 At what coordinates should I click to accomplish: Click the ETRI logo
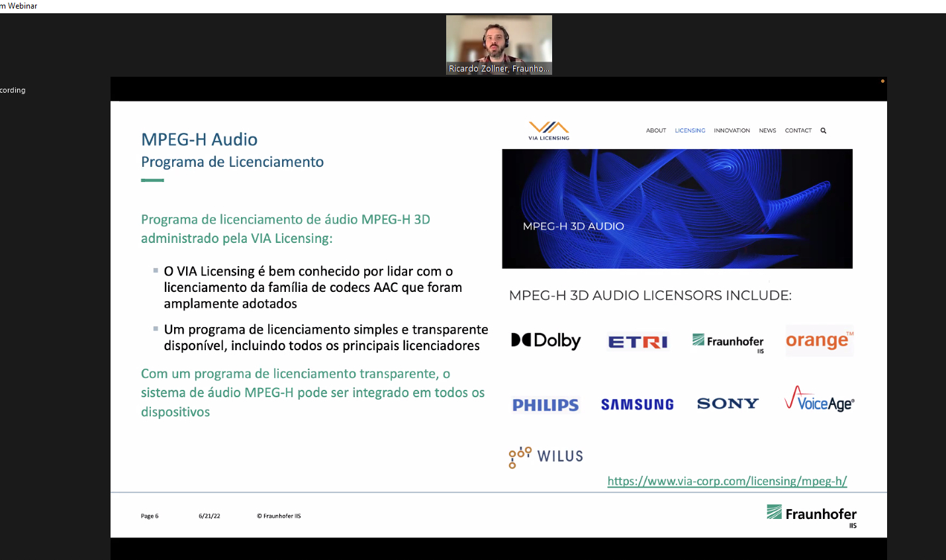coord(638,342)
